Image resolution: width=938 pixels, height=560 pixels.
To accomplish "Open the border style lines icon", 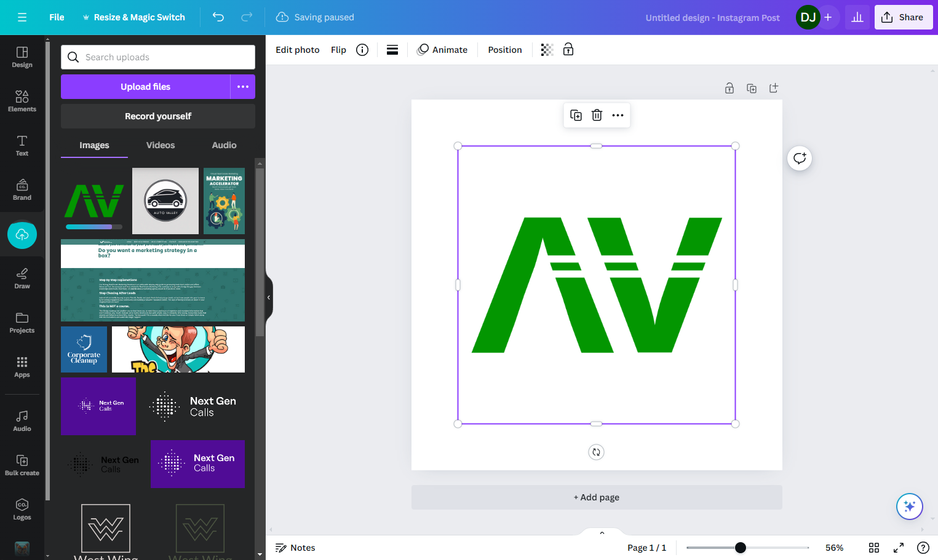I will 392,50.
